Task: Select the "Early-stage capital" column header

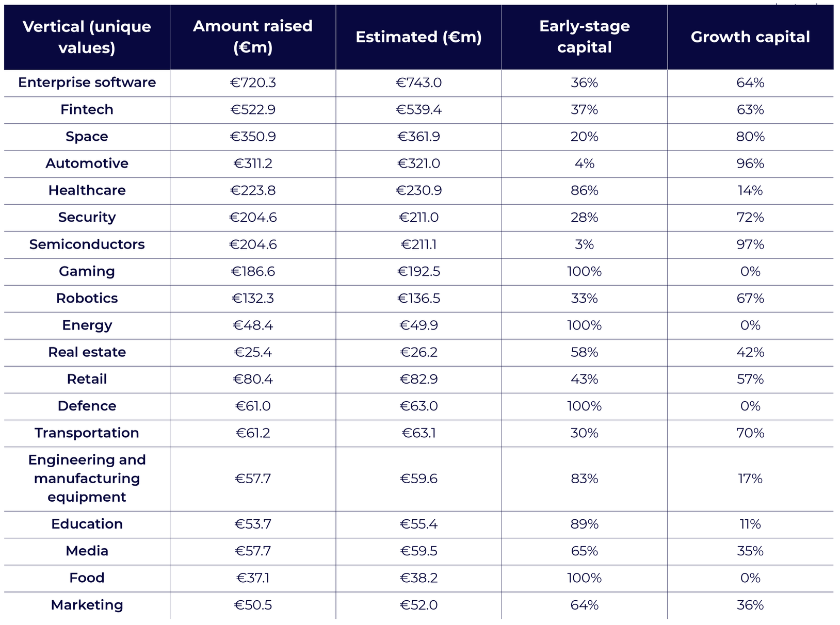Action: (584, 37)
